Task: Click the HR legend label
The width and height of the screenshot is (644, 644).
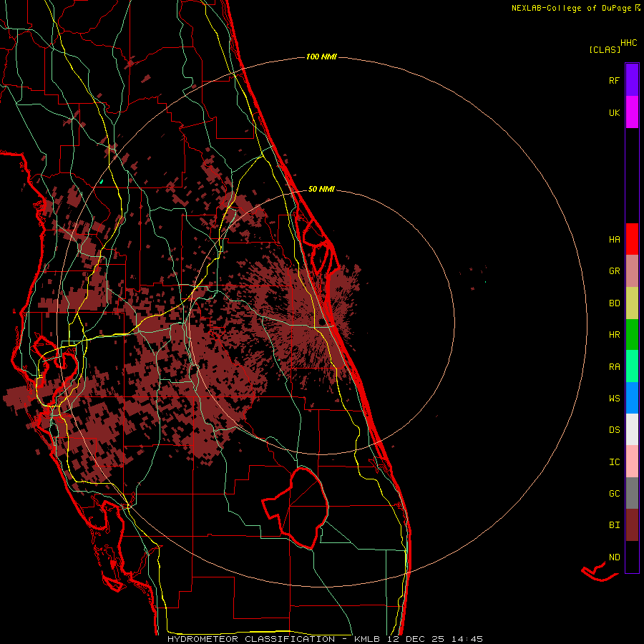Action: coord(614,335)
